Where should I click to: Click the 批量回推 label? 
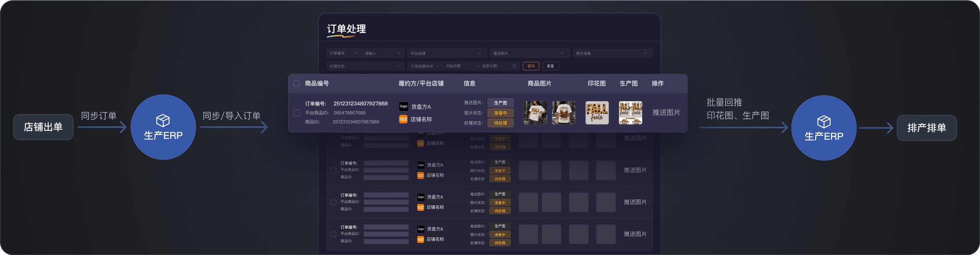click(724, 103)
